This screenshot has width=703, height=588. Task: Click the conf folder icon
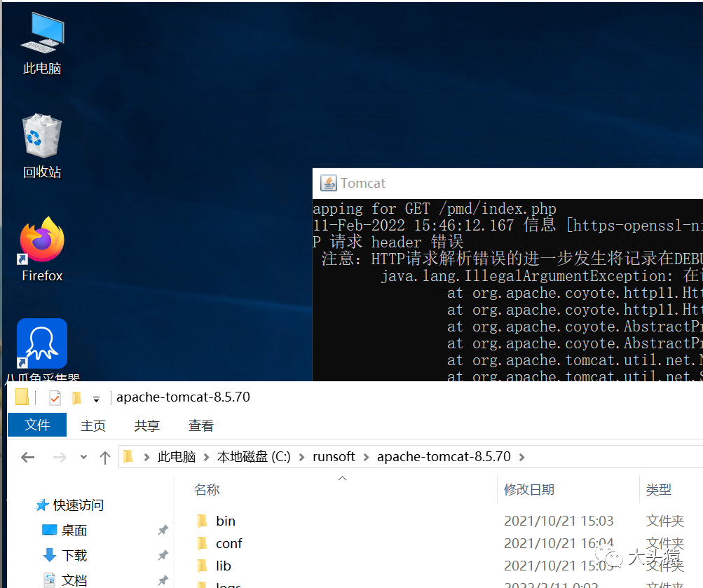pos(202,543)
